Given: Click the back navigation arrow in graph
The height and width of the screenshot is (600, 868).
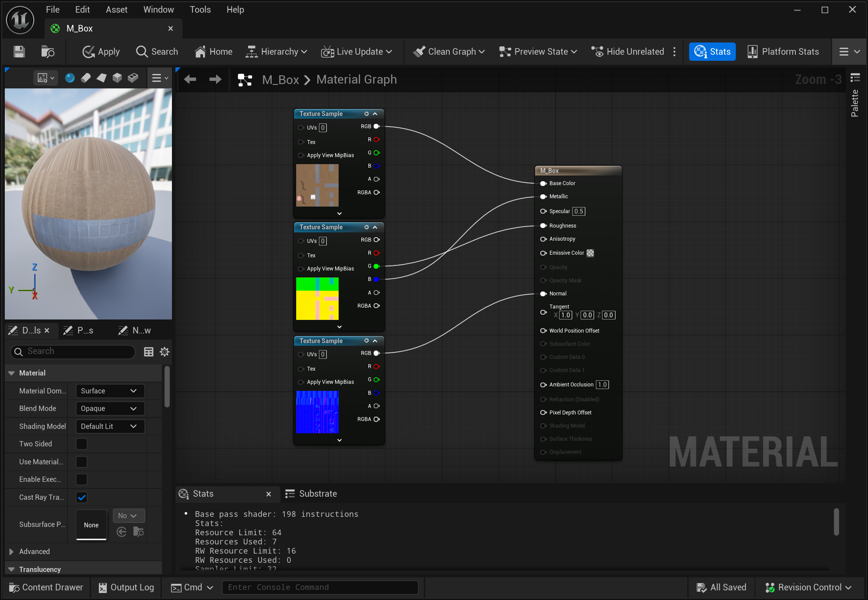Looking at the screenshot, I should coord(190,80).
